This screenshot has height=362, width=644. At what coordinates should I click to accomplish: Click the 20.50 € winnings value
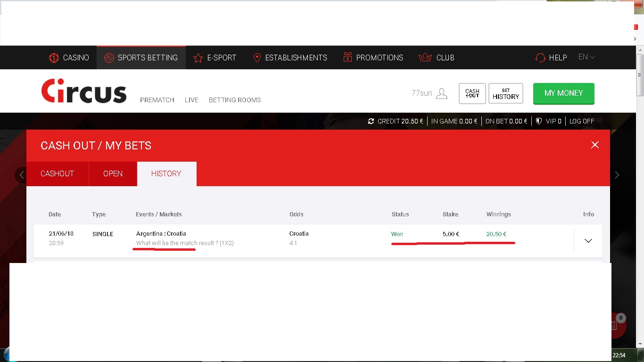pyautogui.click(x=496, y=234)
